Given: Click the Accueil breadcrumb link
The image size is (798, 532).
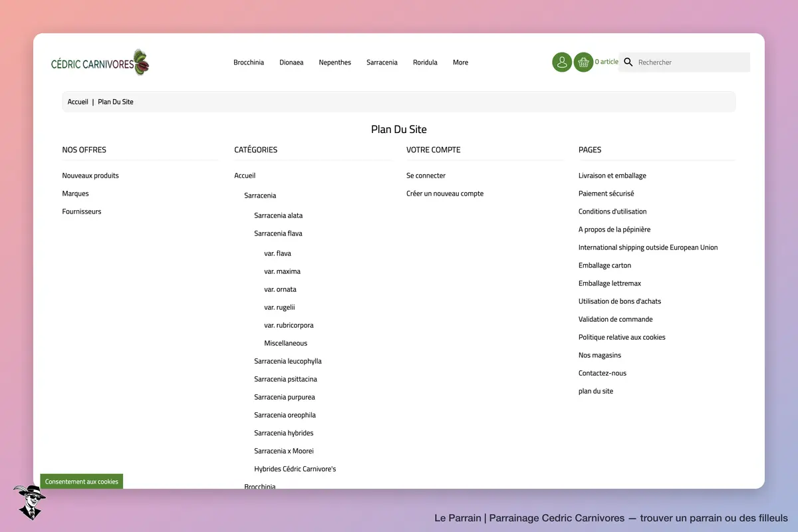Looking at the screenshot, I should 78,102.
